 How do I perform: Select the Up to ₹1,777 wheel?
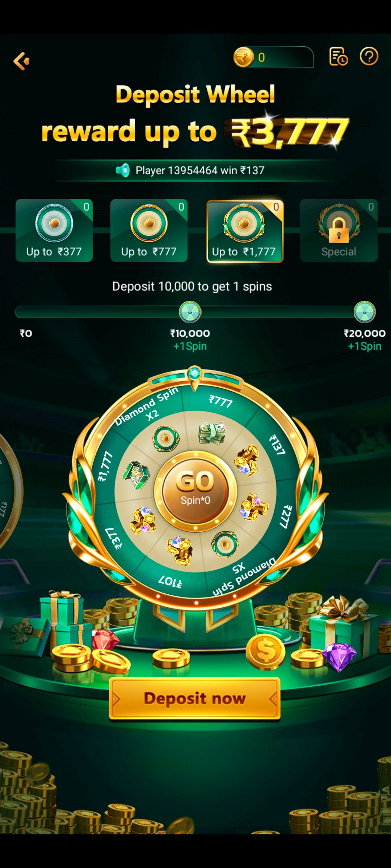pos(245,231)
